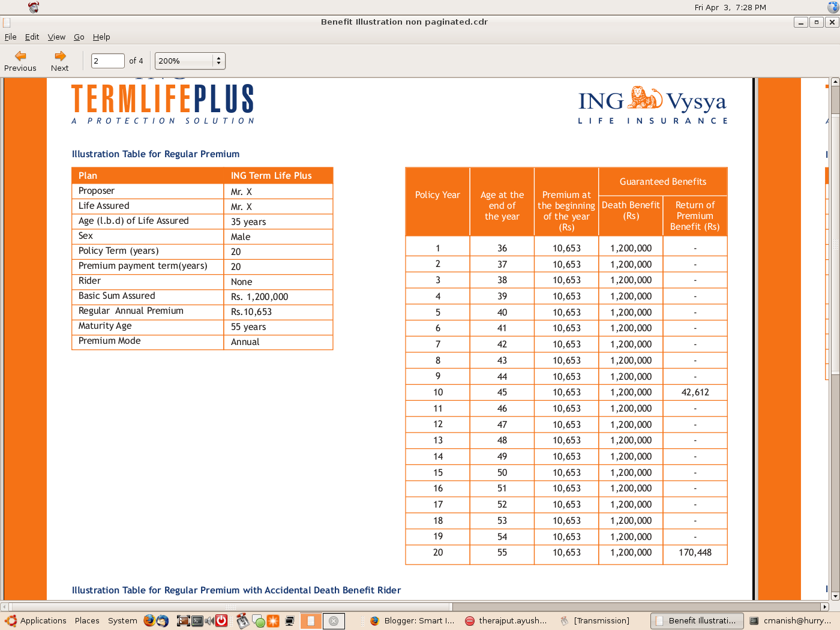Launch Thunderbird mail from the bottom panel
Screen dimensions: 840x630
coord(163,620)
